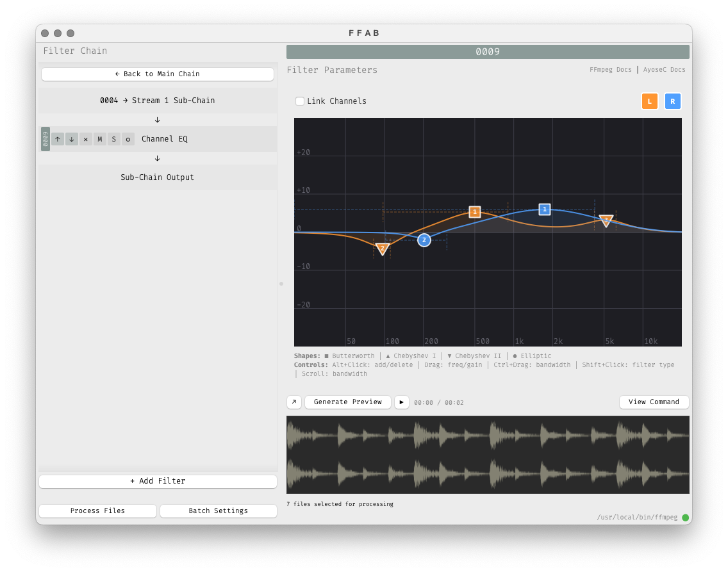Remove Channel EQ filter with × button

point(86,139)
